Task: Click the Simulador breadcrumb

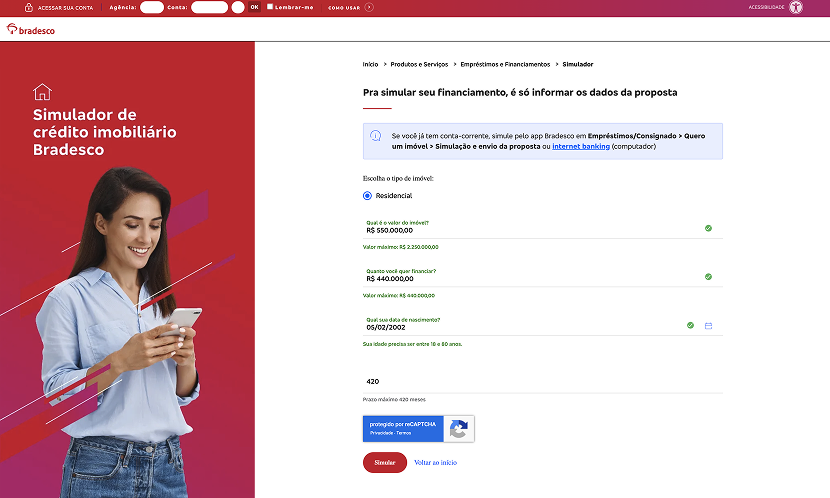Action: tap(578, 65)
